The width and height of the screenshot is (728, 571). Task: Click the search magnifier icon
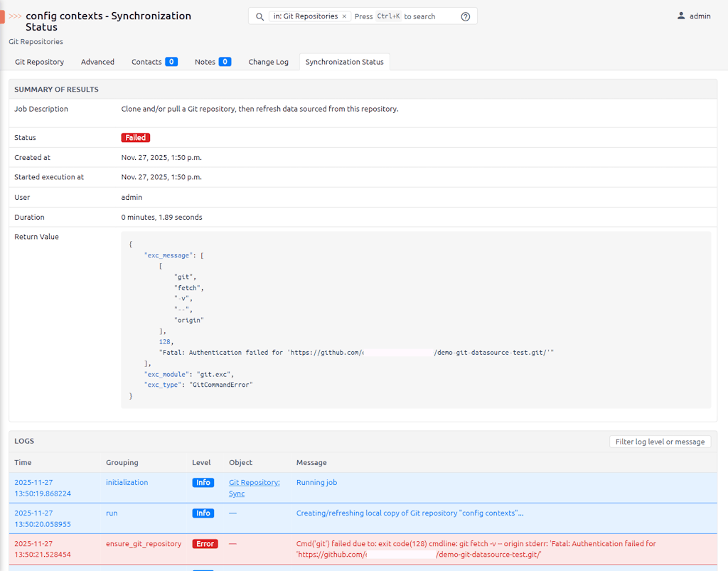(260, 16)
